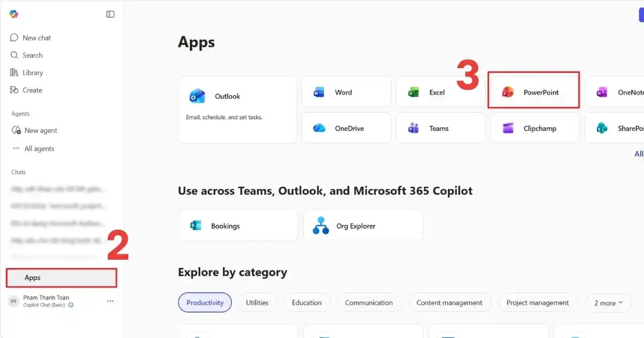Open the PowerPoint app tile
Screen dimensions: 644x338
click(x=534, y=92)
